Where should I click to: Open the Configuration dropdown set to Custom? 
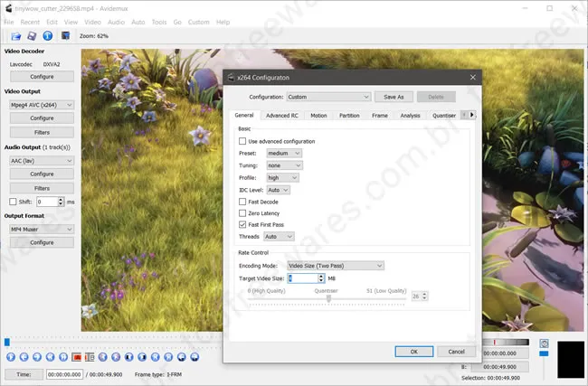point(328,97)
